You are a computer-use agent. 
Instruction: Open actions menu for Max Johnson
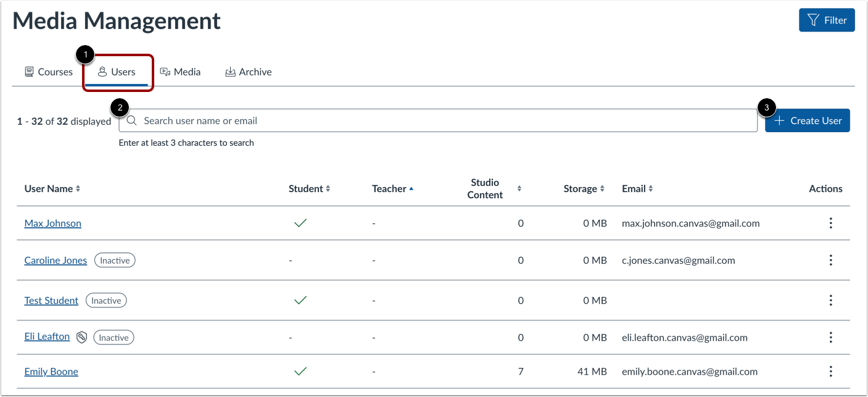pyautogui.click(x=831, y=224)
